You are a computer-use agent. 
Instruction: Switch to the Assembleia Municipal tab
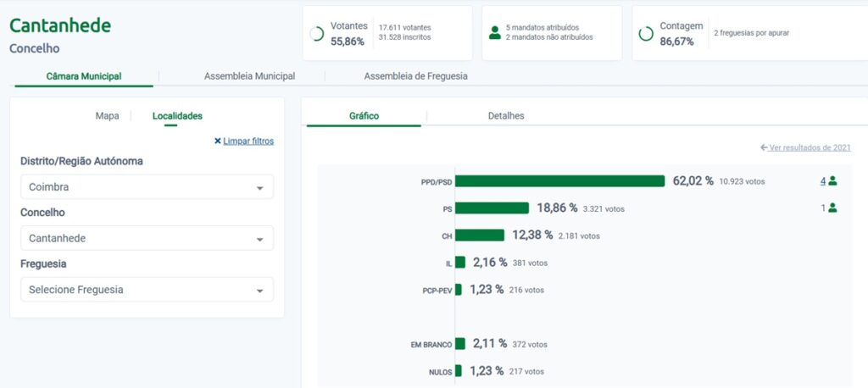point(249,76)
